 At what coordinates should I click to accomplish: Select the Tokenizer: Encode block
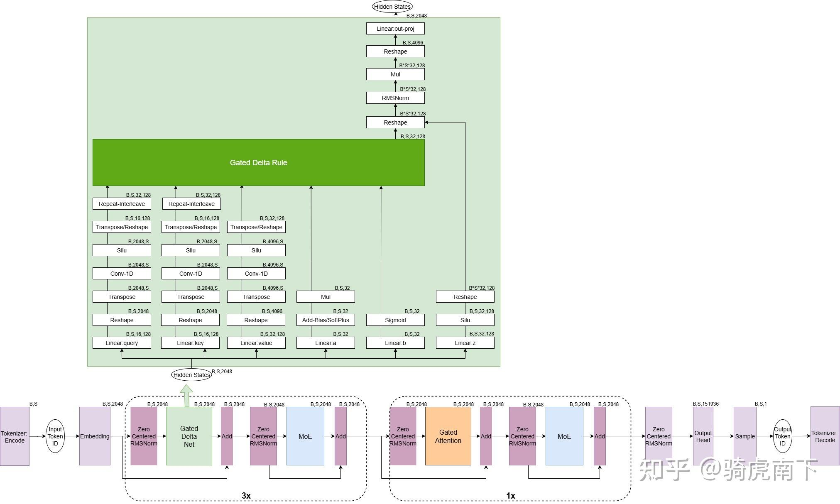coord(15,436)
